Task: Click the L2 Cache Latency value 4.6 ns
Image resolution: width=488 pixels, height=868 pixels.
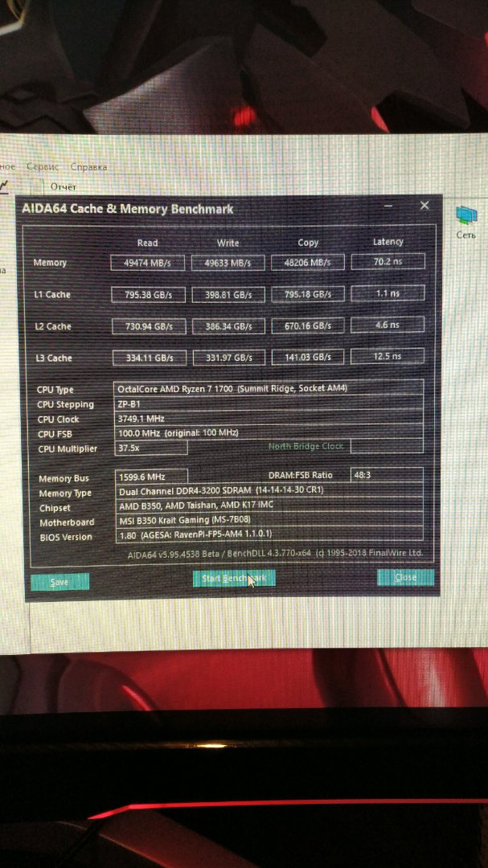Action: click(x=388, y=325)
